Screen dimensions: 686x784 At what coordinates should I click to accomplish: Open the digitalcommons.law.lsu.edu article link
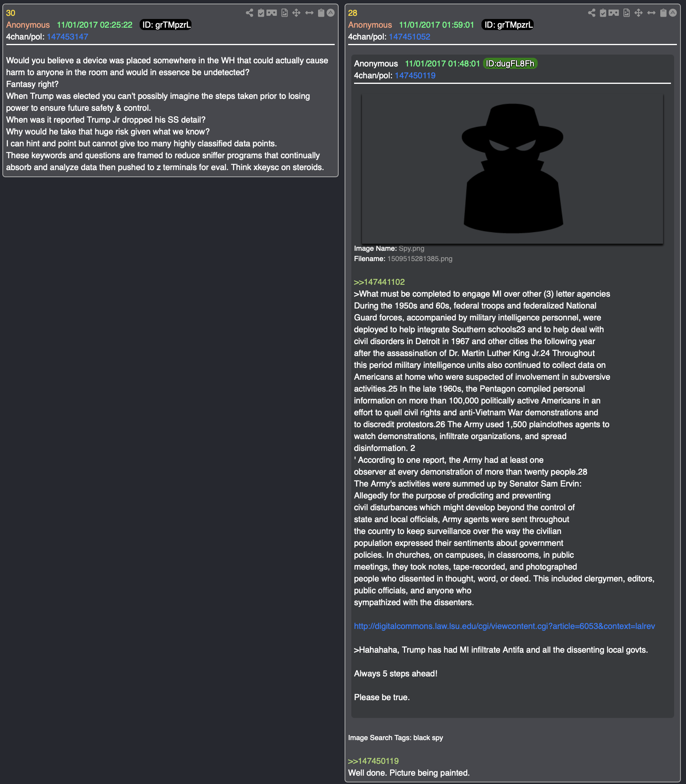(x=504, y=626)
